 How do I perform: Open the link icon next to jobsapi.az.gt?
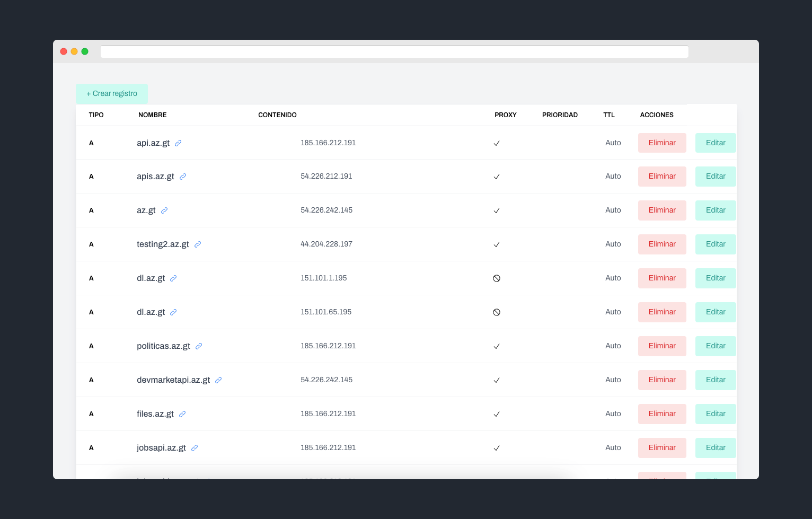click(194, 447)
